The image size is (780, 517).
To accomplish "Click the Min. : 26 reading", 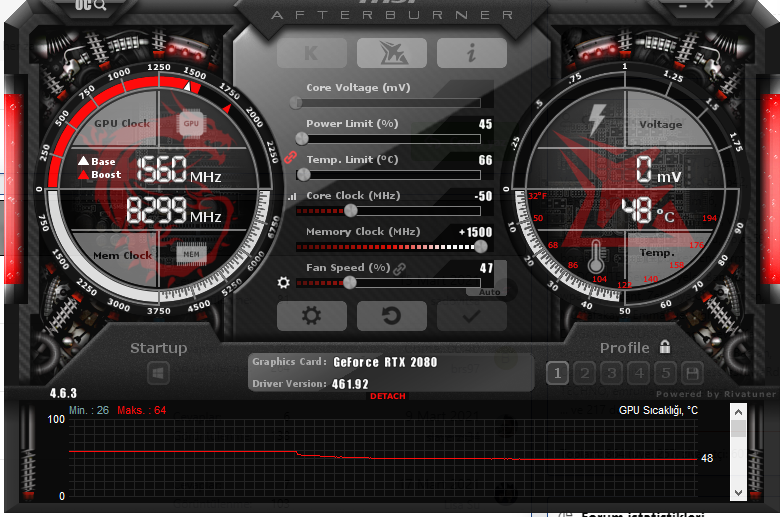I will click(x=89, y=411).
